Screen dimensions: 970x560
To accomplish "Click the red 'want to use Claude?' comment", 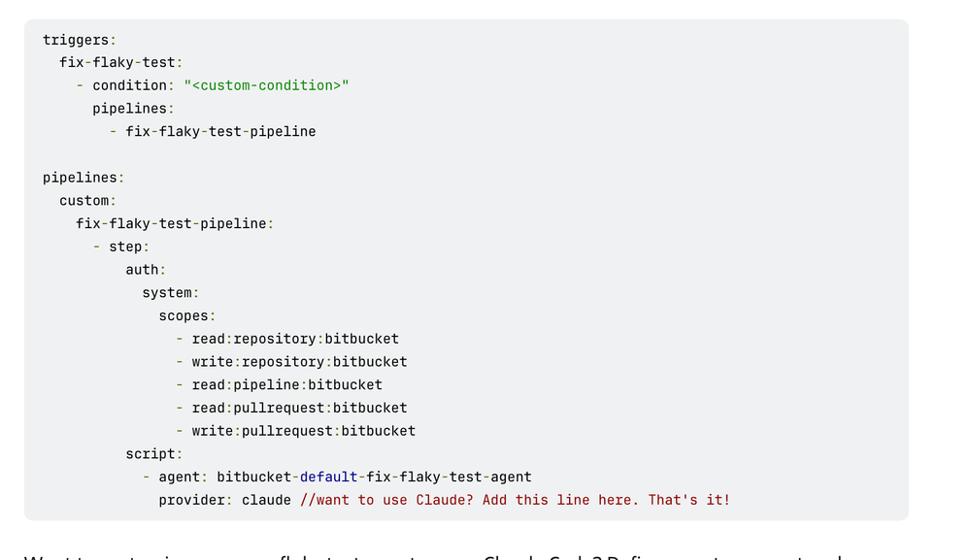I will 515,500.
